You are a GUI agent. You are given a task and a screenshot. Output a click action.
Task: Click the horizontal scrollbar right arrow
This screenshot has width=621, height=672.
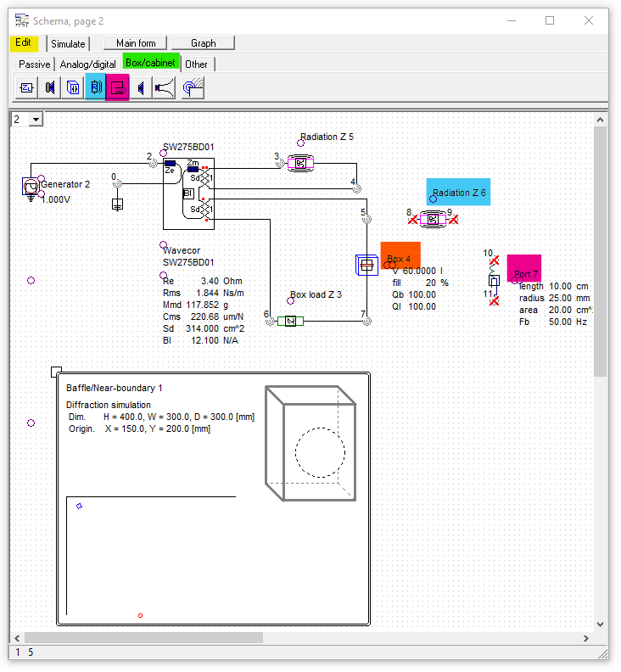(585, 638)
